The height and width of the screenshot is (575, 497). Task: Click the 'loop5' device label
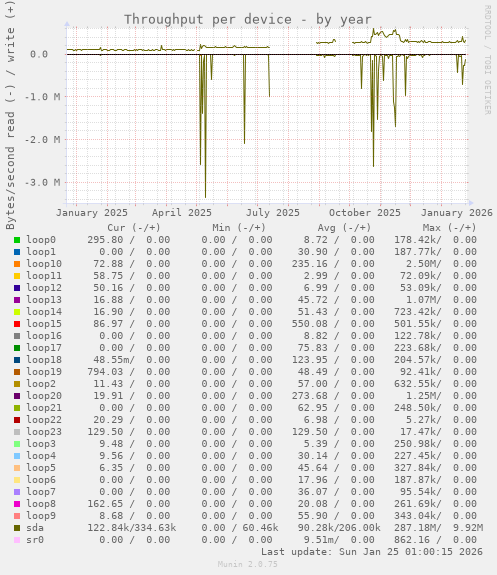click(x=41, y=468)
